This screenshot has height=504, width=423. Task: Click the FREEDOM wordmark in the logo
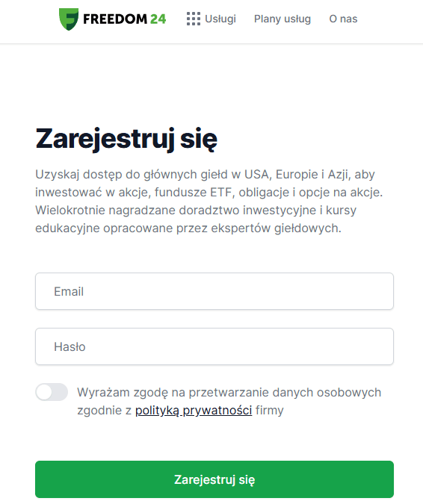click(x=115, y=19)
